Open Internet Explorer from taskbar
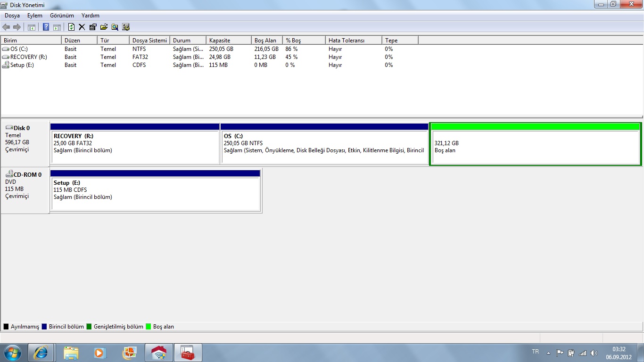The height and width of the screenshot is (362, 644). tap(41, 353)
